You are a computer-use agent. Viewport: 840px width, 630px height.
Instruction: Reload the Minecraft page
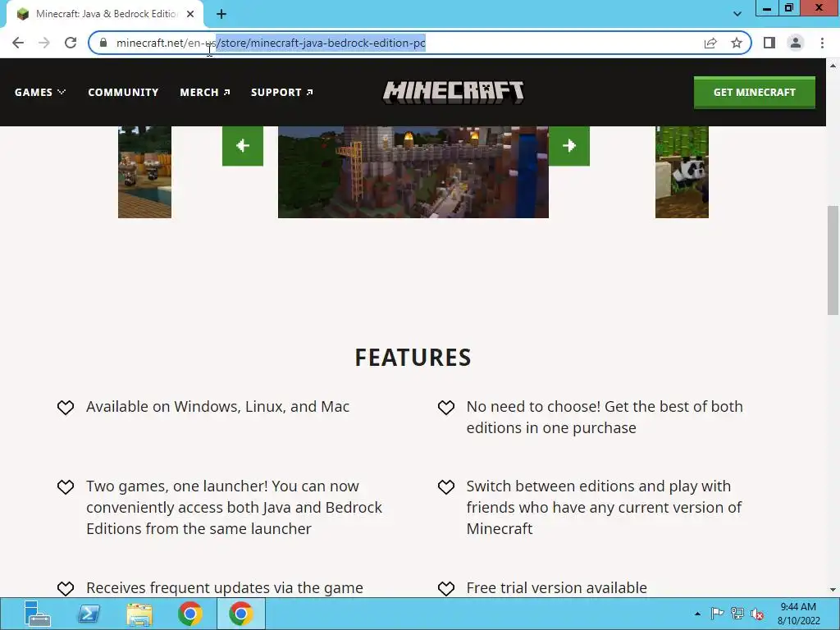[x=71, y=43]
